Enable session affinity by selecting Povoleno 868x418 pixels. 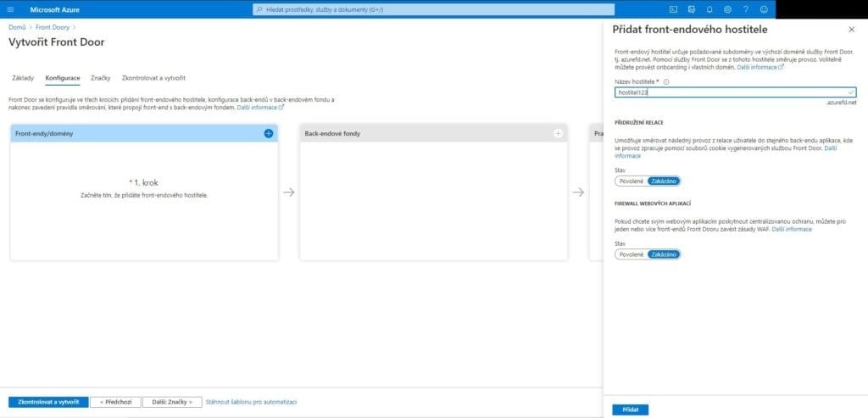point(632,181)
